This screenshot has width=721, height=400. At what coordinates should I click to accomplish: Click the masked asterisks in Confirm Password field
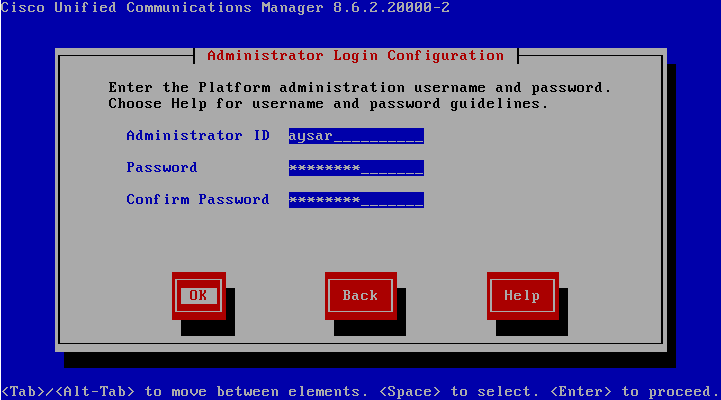pos(324,200)
